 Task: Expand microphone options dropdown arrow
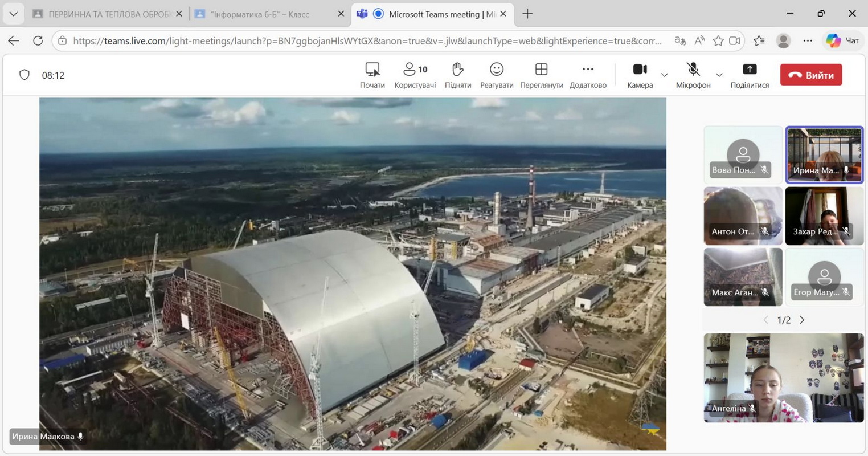(x=719, y=75)
